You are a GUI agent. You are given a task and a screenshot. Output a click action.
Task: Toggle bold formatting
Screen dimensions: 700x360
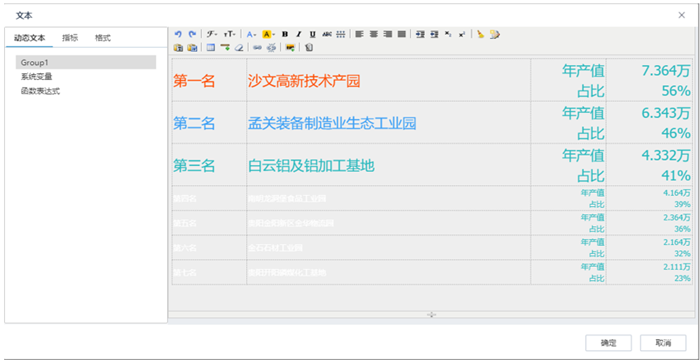[285, 34]
